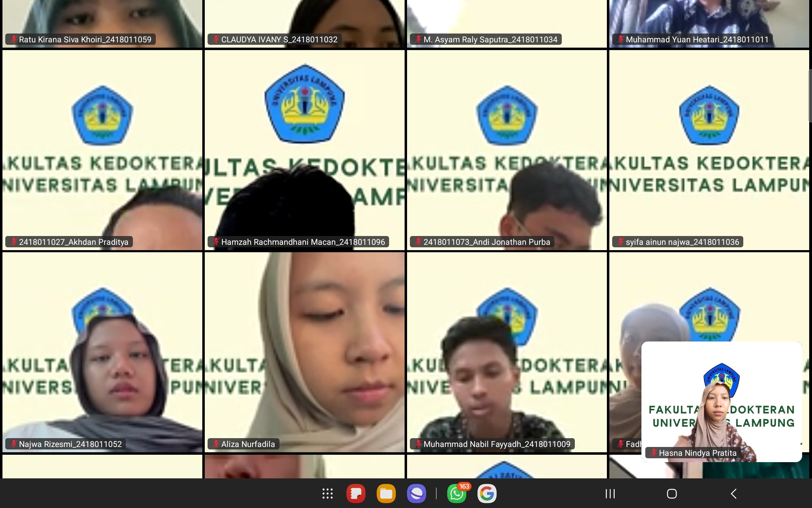
Task: Click muted mic icon beside Hamzah Rachmandhani Macan
Action: pos(216,242)
